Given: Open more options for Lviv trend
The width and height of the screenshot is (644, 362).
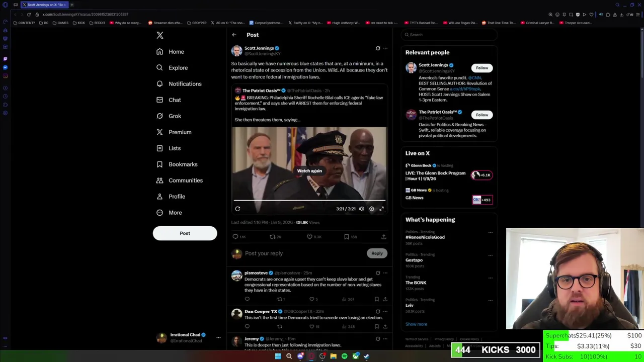Looking at the screenshot, I should coord(490,300).
